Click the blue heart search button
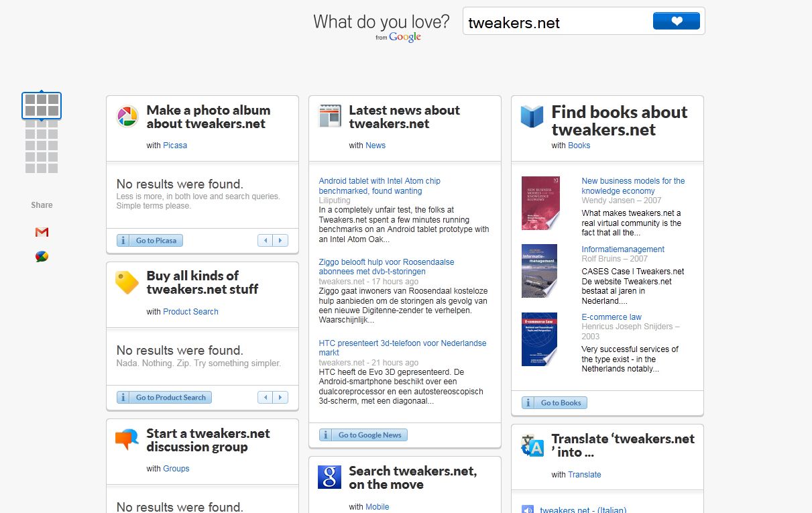Image resolution: width=812 pixels, height=513 pixels. click(676, 21)
